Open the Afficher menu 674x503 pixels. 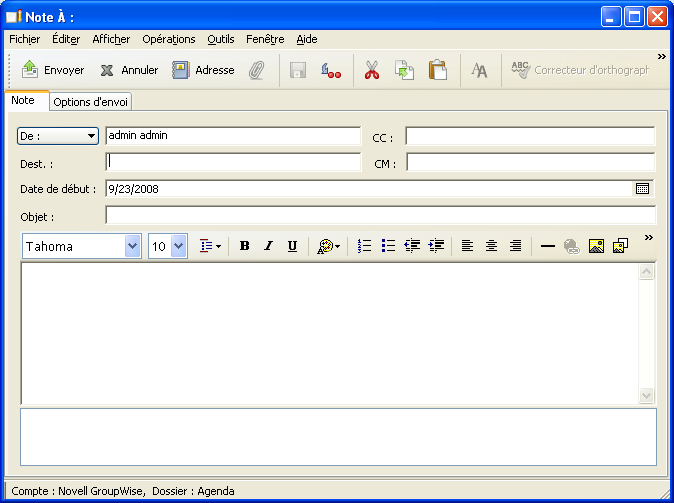tap(111, 39)
